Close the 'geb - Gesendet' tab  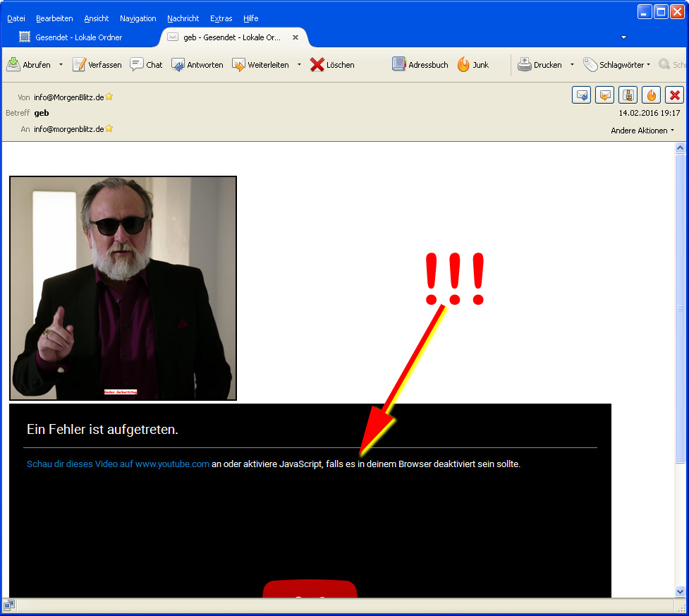pyautogui.click(x=295, y=37)
